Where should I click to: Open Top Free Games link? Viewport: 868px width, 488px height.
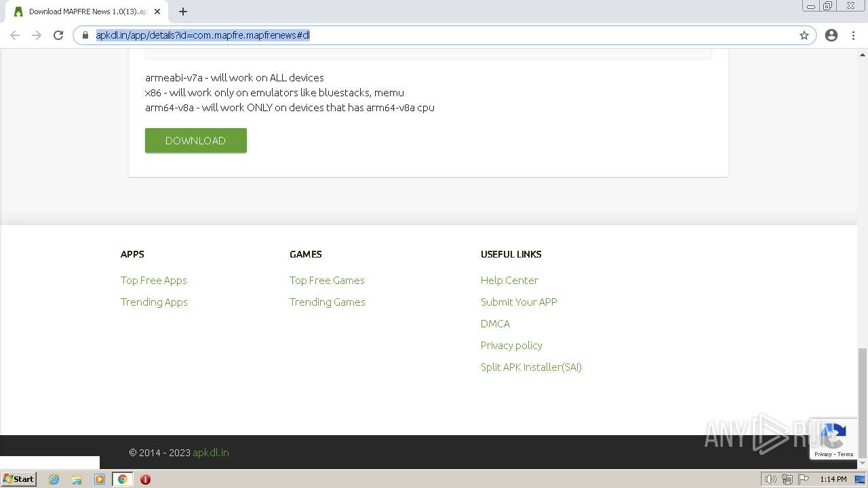(327, 280)
